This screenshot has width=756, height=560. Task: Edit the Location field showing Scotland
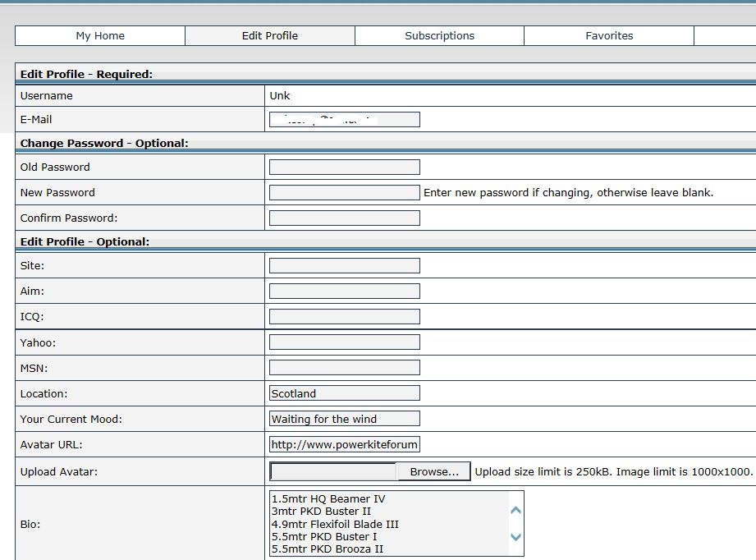344,393
